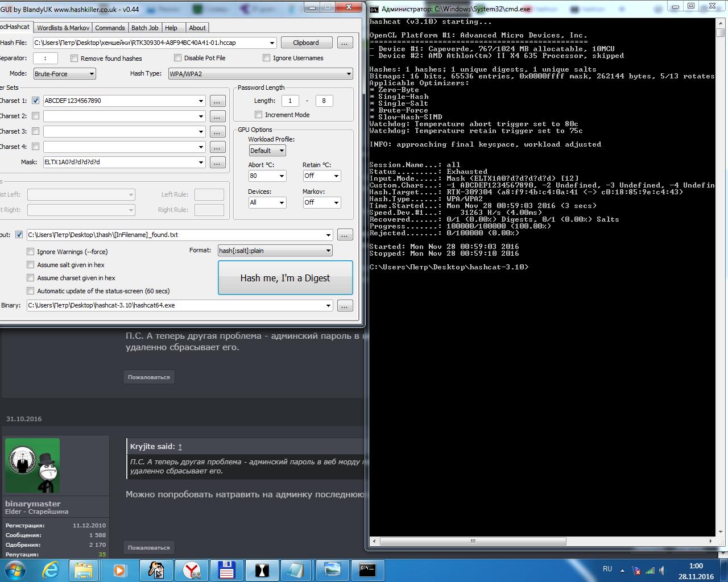The image size is (728, 582).
Task: Launch Internet Explorer from taskbar
Action: pos(51,570)
